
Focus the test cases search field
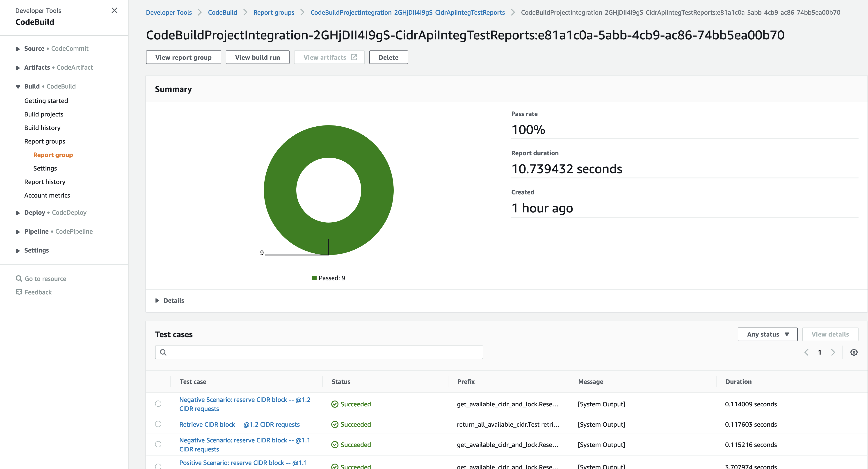(x=319, y=352)
